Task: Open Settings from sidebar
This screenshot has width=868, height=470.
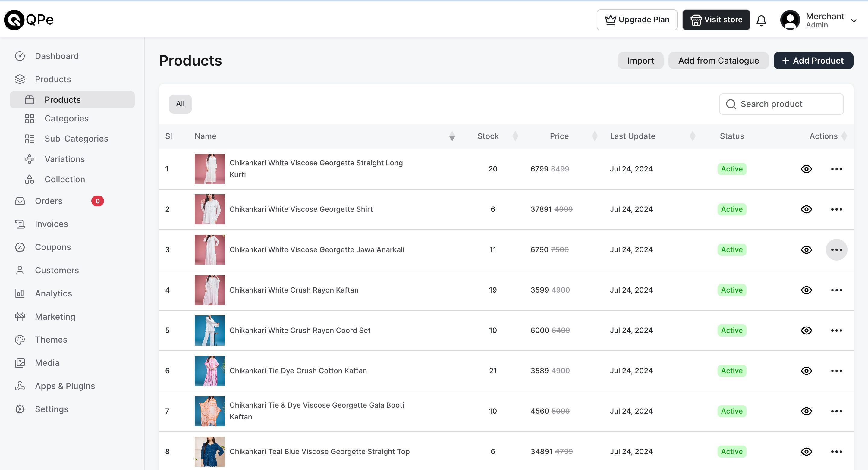Action: tap(52, 409)
